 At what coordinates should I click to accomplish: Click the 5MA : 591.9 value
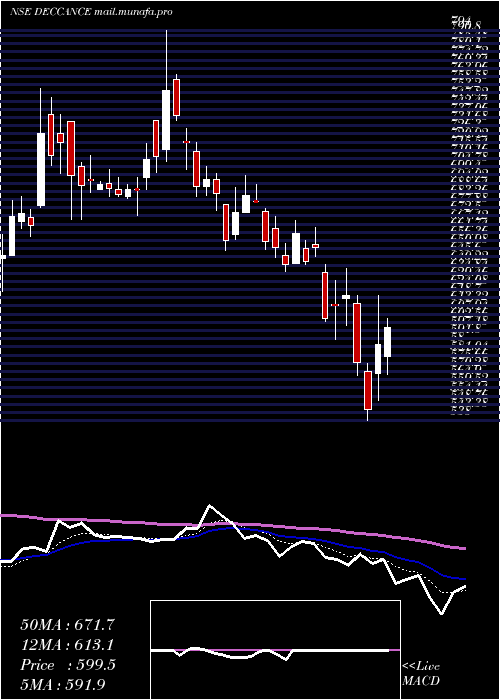pyautogui.click(x=63, y=685)
